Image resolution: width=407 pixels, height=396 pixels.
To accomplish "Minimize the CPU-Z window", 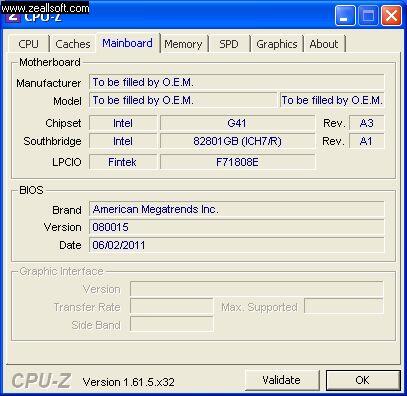I will point(345,15).
